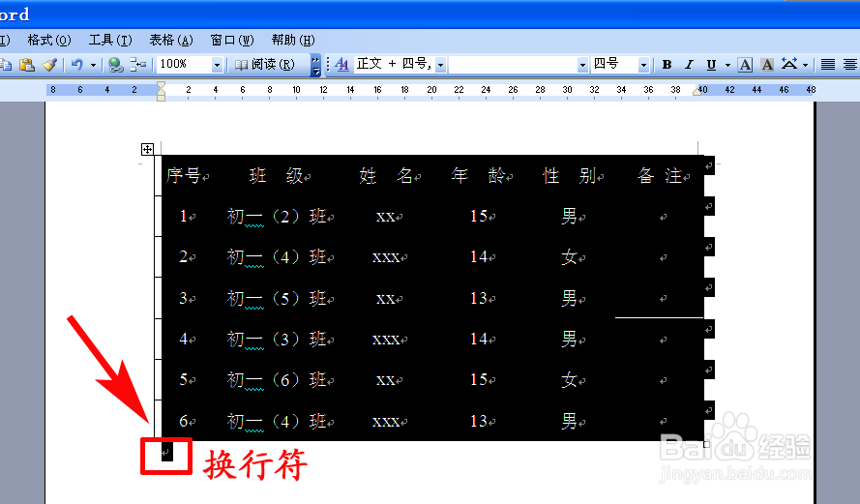Click cell 初一（6）班 in row 5
Screen dimensions: 860x504
[x=276, y=379]
